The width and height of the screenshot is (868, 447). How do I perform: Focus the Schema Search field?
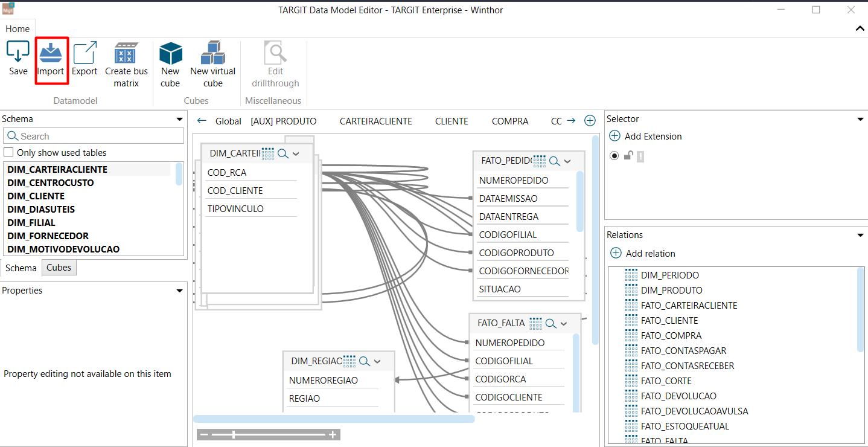(x=94, y=136)
